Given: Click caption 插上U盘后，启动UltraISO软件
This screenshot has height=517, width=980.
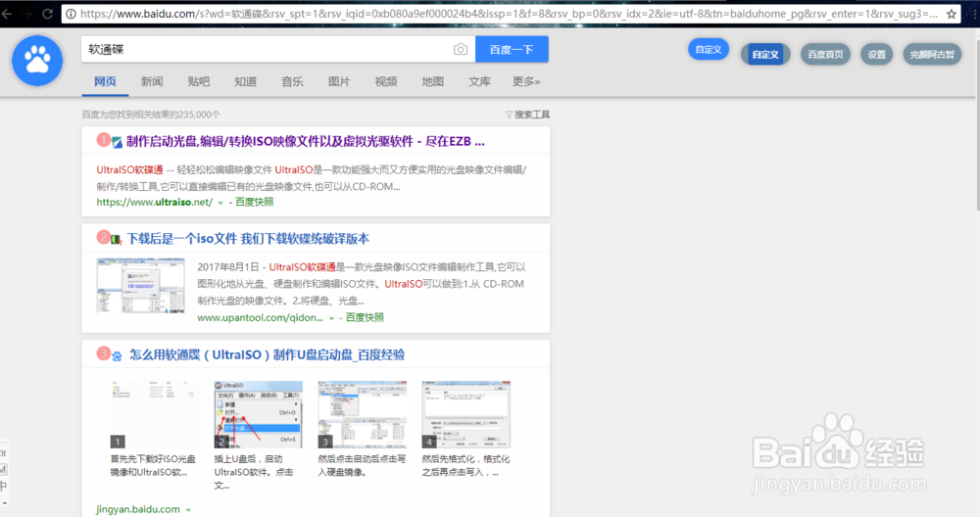Looking at the screenshot, I should [x=254, y=472].
